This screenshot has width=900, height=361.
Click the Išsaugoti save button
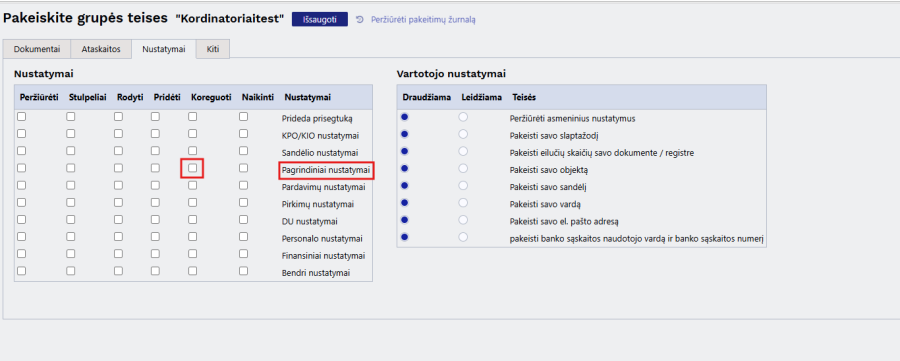pyautogui.click(x=320, y=20)
